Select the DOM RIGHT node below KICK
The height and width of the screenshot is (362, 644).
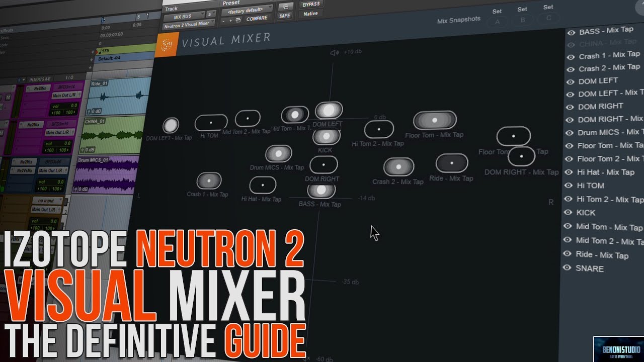pyautogui.click(x=324, y=164)
